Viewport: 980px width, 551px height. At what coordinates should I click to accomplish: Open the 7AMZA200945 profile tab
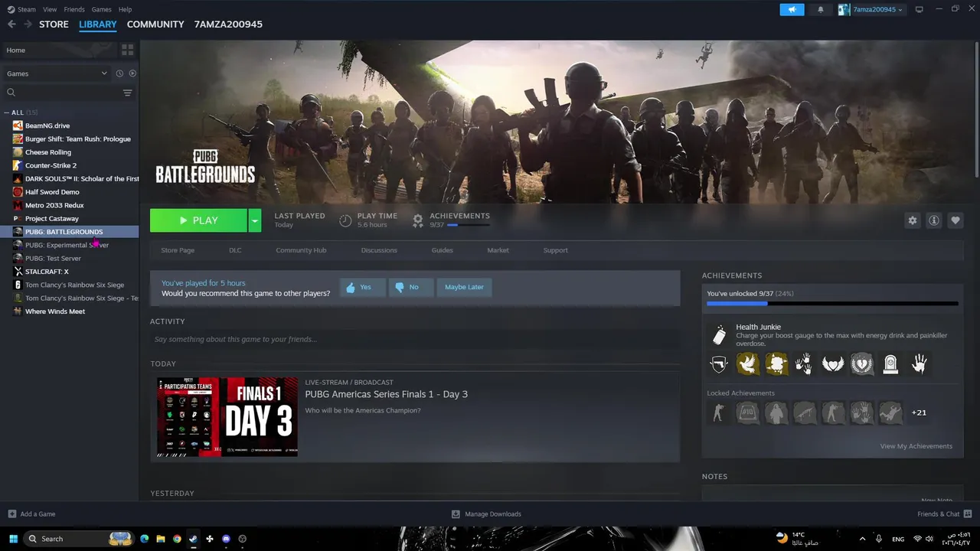pyautogui.click(x=228, y=24)
